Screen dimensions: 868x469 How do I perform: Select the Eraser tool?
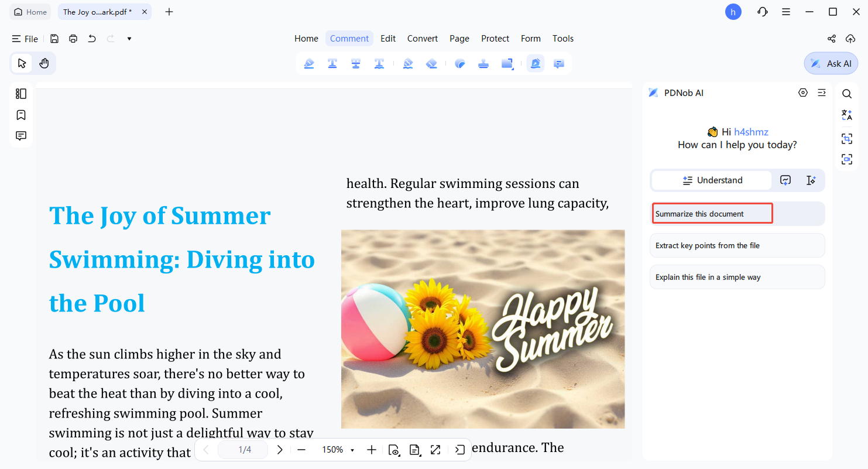click(432, 63)
